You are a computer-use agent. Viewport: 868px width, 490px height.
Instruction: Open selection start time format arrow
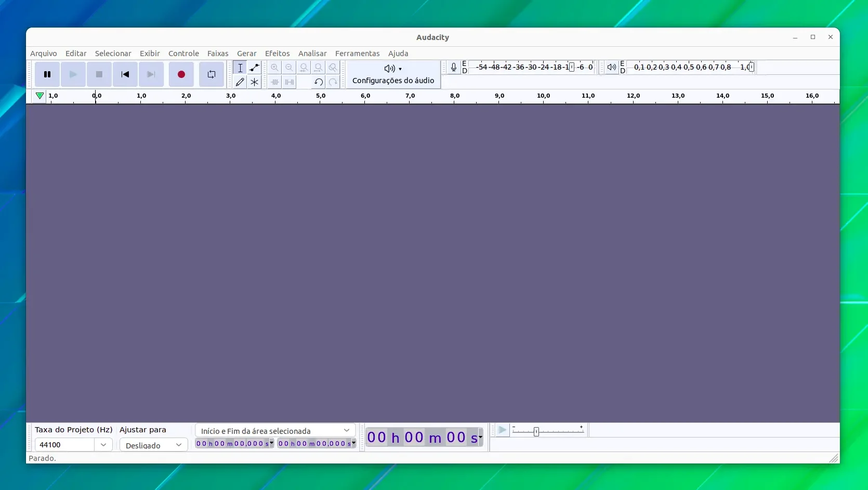[272, 443]
